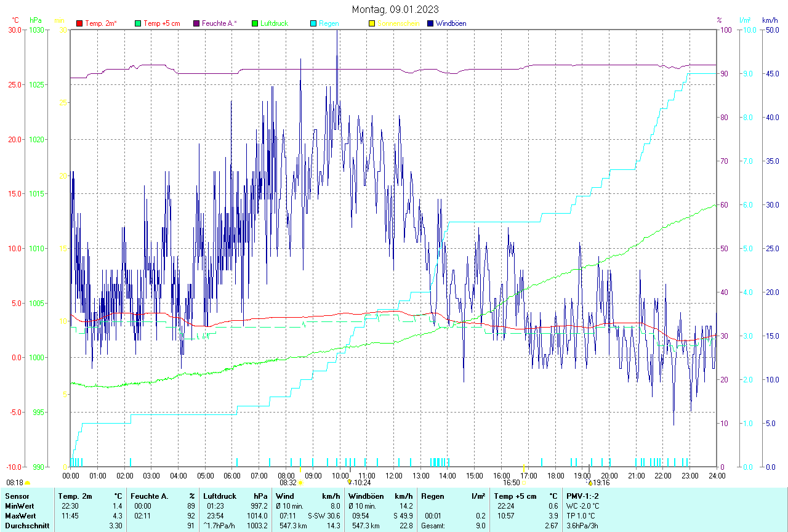Click the 100 percent humidity axis label
The image size is (788, 532).
726,30
